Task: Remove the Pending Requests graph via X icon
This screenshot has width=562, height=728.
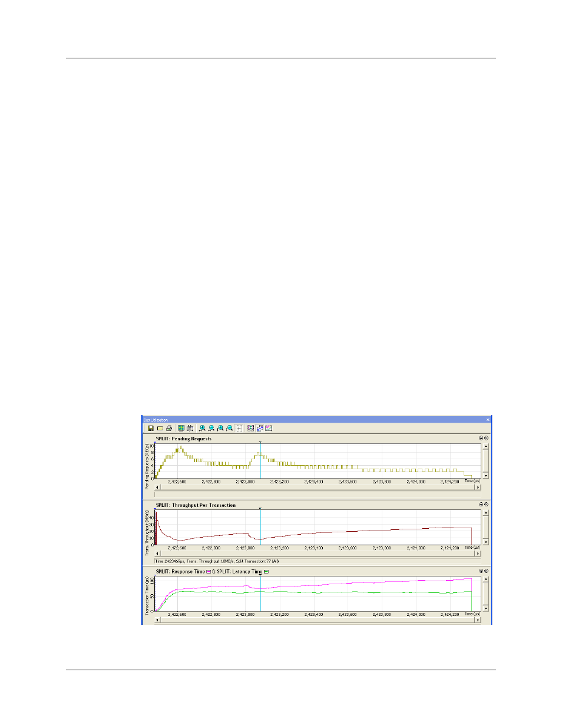Action: [x=486, y=438]
